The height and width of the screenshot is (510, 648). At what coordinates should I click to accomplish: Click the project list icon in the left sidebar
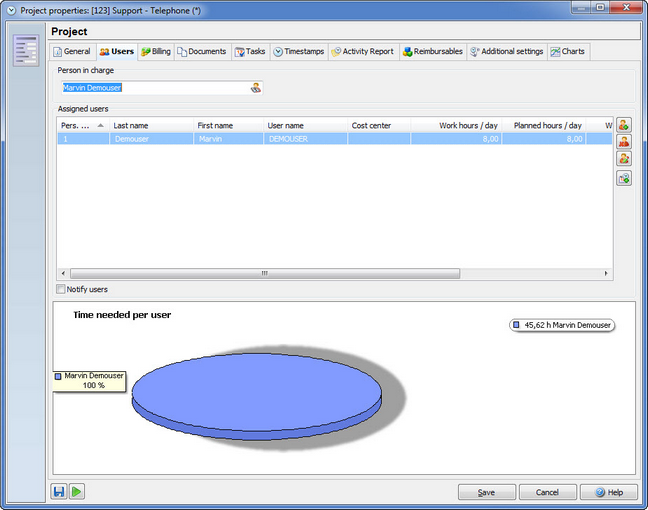[x=26, y=50]
